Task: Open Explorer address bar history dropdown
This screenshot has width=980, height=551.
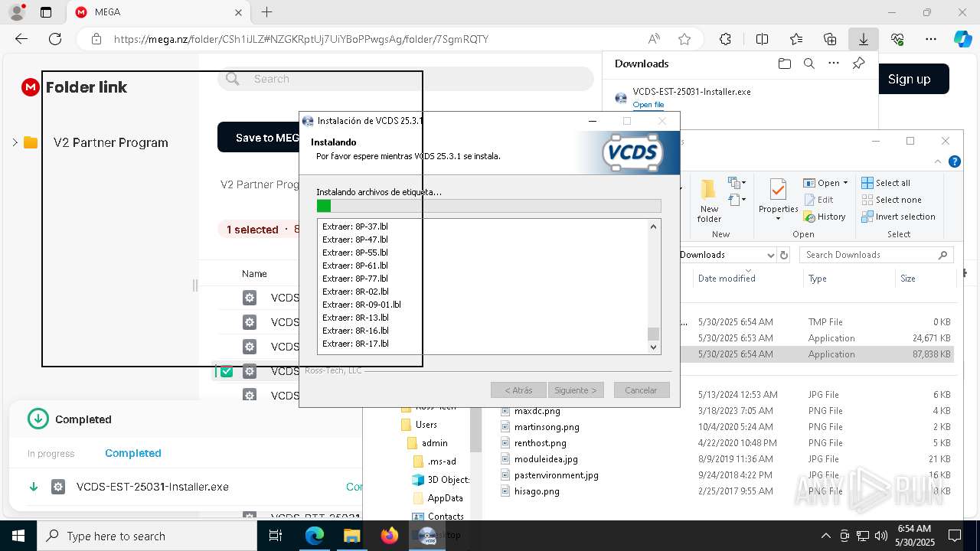Action: 770,255
